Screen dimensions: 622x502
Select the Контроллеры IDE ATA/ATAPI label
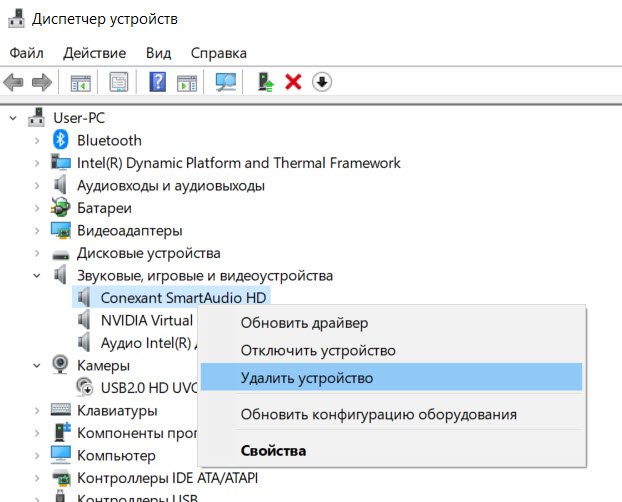(x=167, y=478)
